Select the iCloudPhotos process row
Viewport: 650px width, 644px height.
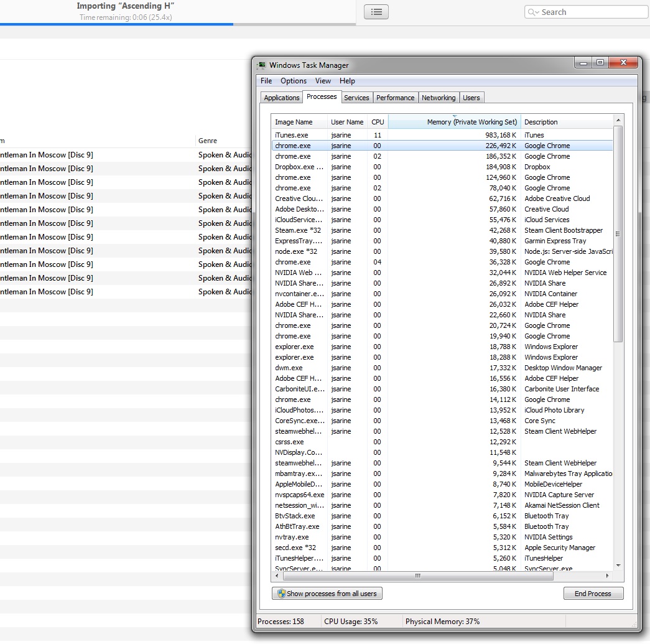click(442, 410)
